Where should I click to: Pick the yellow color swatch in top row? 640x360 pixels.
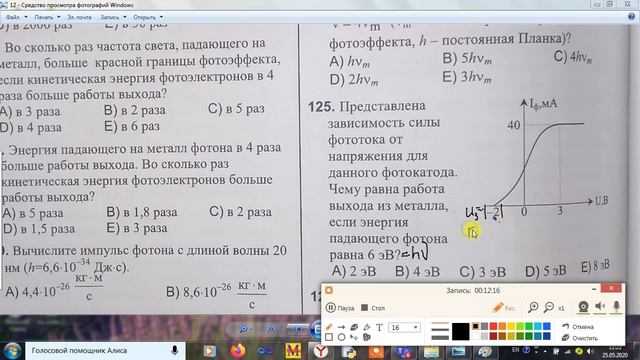pos(511,326)
